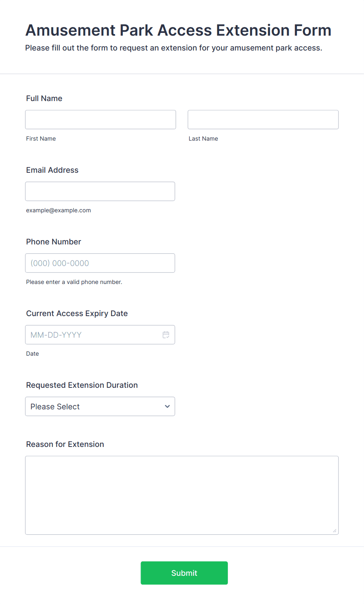Viewport: 364px width, 604px height.
Task: Click the Current Access Expiry Date label
Action: coord(77,313)
